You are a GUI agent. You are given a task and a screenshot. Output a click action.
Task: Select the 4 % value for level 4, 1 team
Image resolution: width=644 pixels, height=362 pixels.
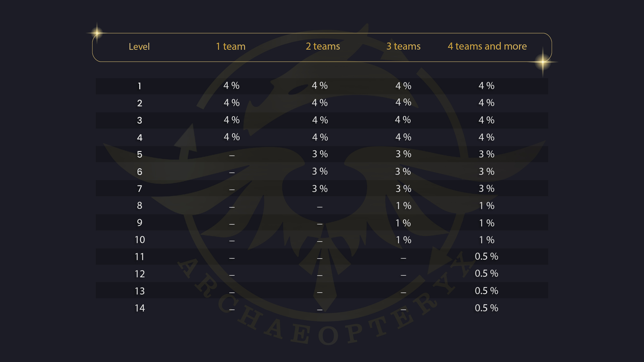click(231, 137)
